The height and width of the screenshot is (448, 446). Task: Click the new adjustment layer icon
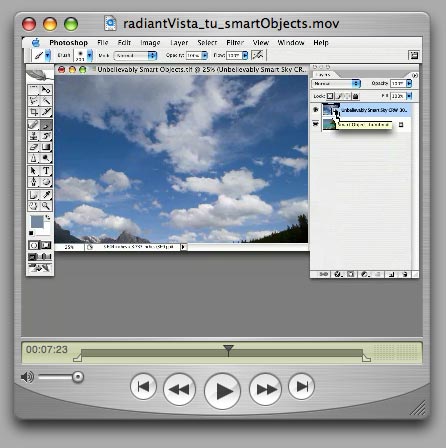[x=365, y=274]
